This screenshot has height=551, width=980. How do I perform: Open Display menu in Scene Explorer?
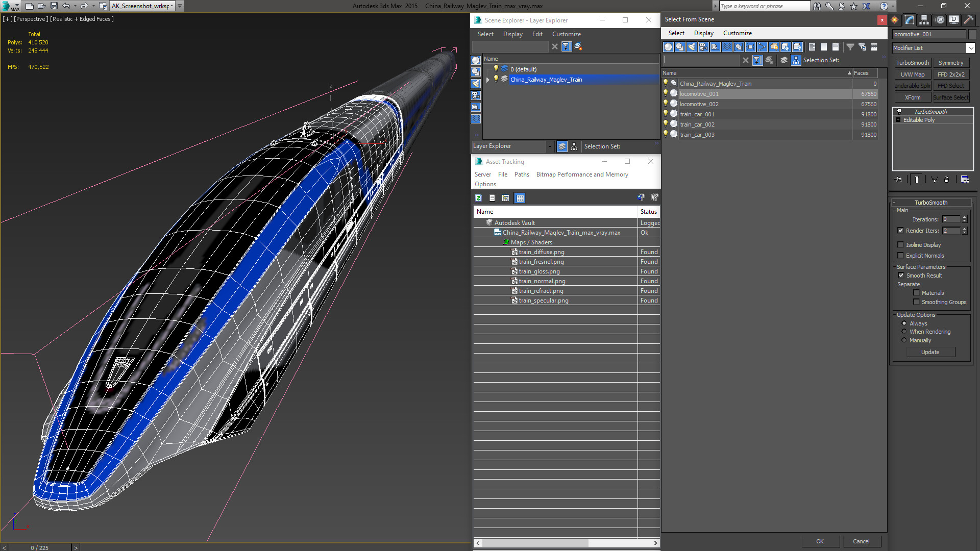click(x=512, y=34)
